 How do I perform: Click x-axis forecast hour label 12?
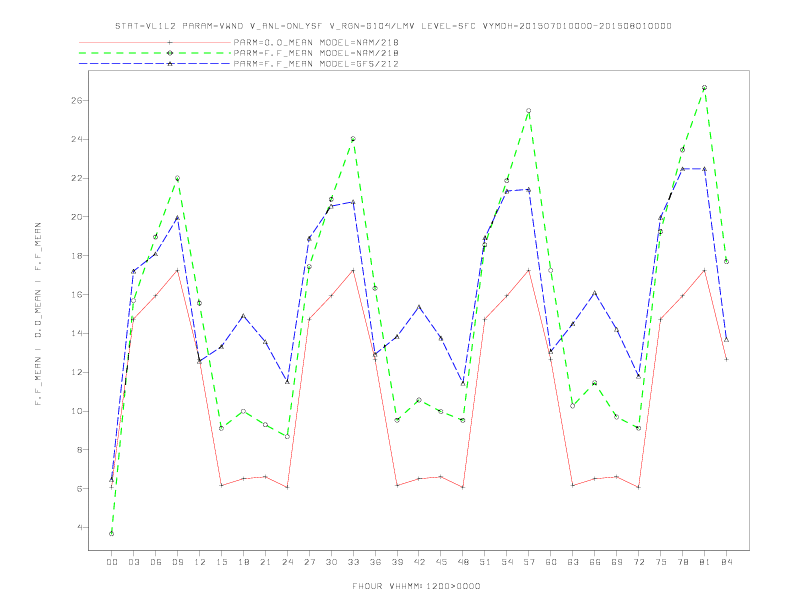point(200,562)
